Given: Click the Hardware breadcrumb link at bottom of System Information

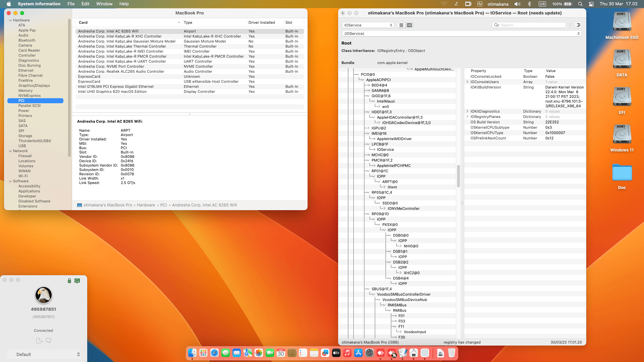Looking at the screenshot, I should click(x=146, y=205).
